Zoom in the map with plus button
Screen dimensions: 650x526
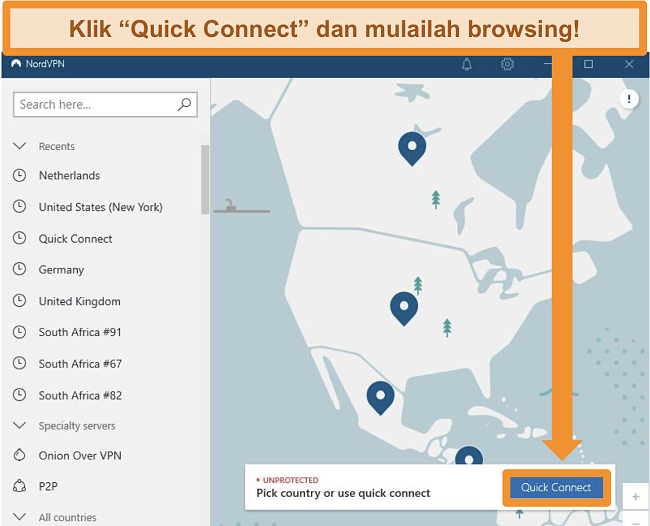click(635, 496)
